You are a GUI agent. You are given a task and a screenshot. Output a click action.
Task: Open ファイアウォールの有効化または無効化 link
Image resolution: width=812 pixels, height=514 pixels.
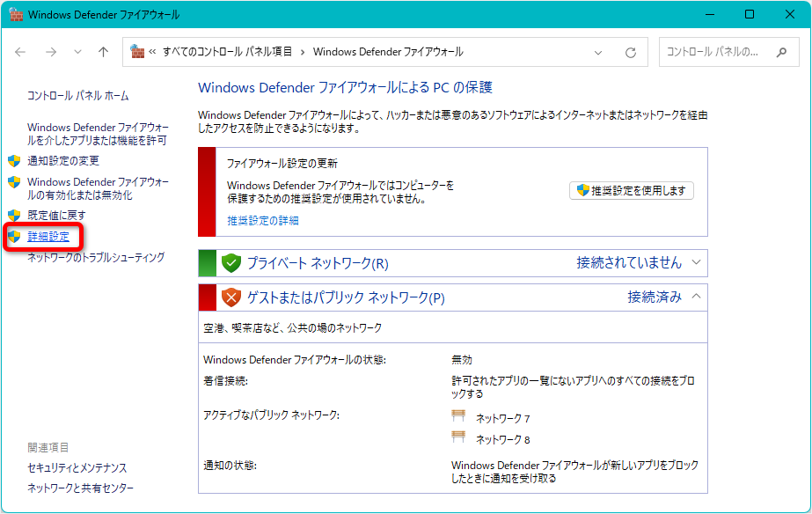click(98, 188)
